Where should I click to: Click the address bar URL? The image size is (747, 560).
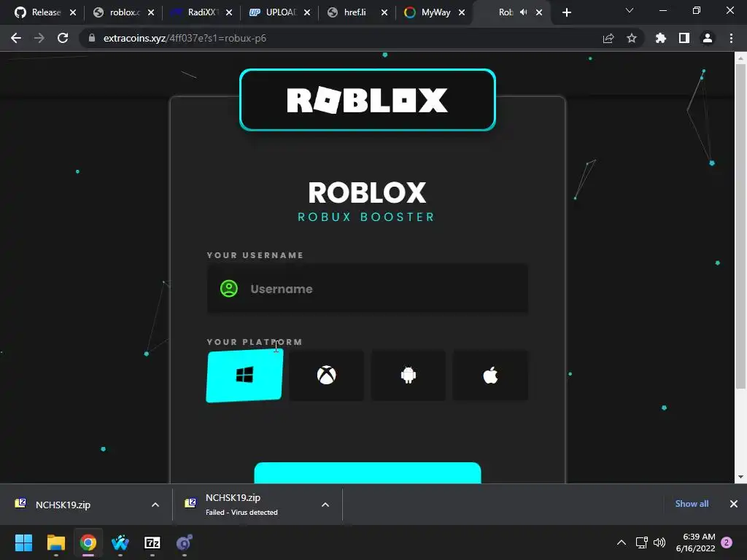click(x=185, y=38)
